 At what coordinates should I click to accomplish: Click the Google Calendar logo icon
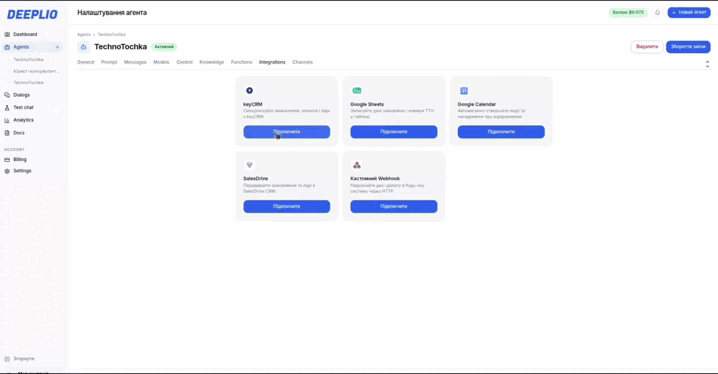(464, 91)
